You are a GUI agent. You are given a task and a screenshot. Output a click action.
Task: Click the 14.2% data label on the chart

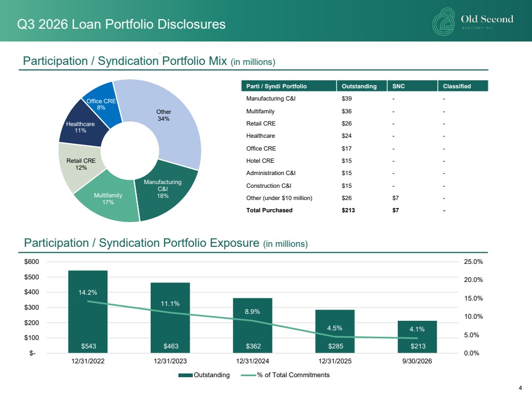[88, 292]
